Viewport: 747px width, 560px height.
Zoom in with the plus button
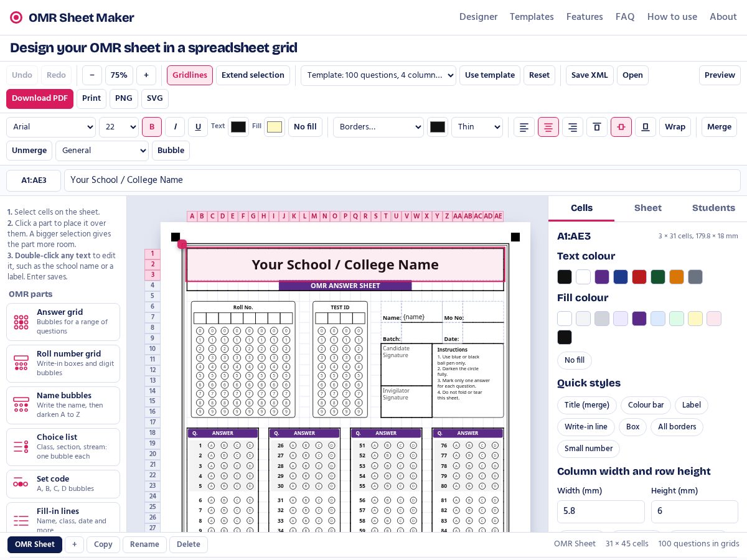146,75
